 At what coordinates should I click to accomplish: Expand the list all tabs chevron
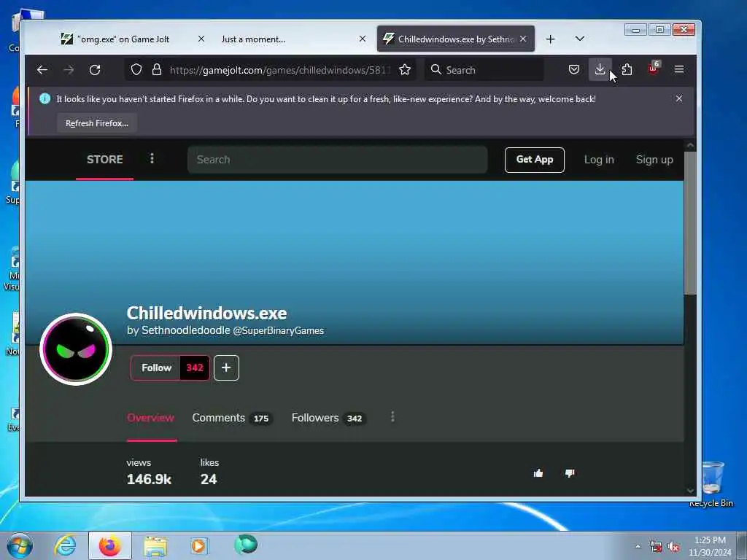(580, 39)
